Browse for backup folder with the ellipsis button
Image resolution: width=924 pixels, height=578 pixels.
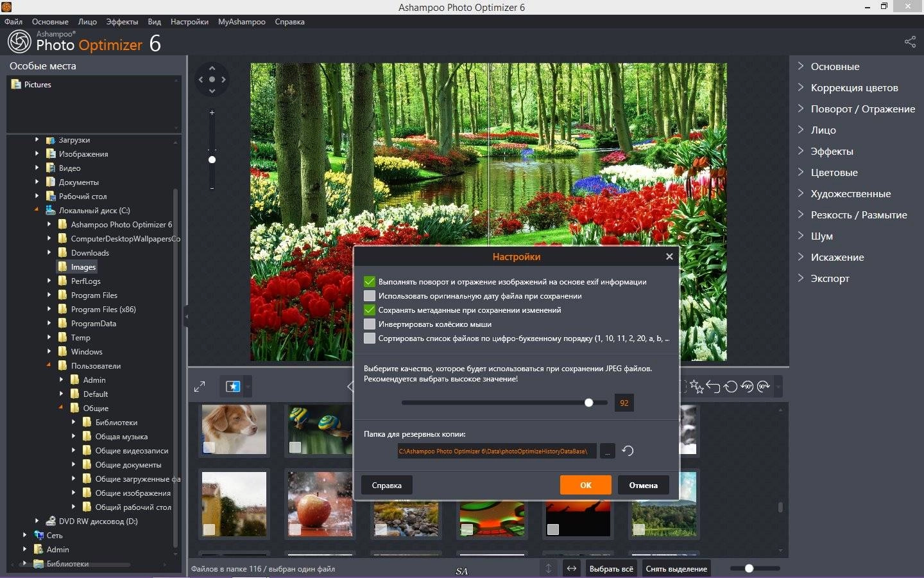pyautogui.click(x=607, y=451)
